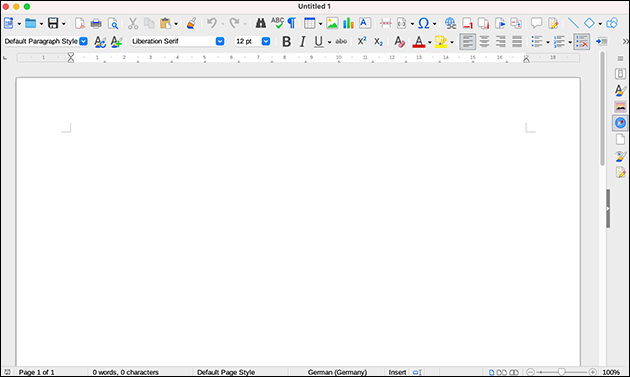Center text horizontally
The height and width of the screenshot is (377, 630).
tap(484, 41)
